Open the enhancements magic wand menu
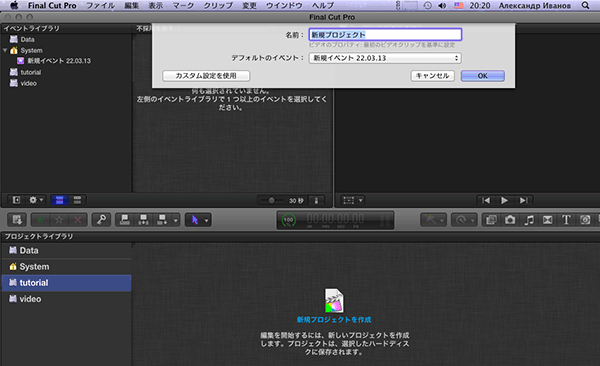This screenshot has height=366, width=600. coord(434,220)
